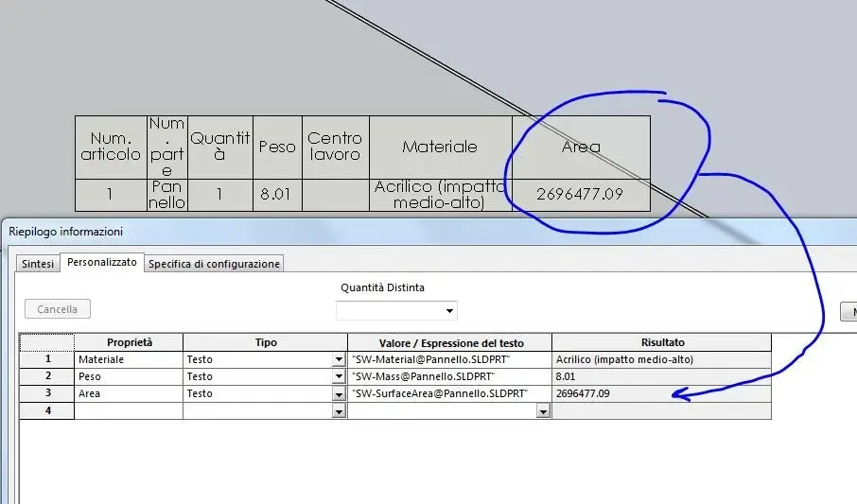857x504 pixels.
Task: Click 'Area' header in drawing table
Action: (581, 148)
